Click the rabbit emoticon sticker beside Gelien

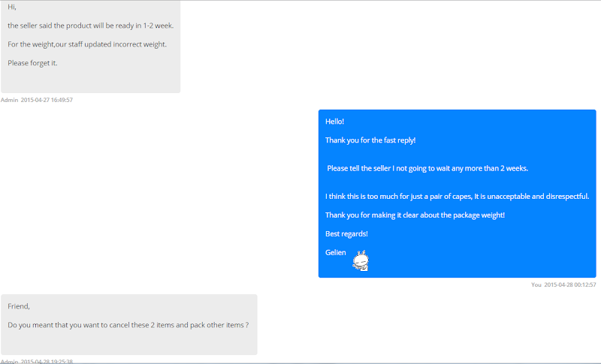click(x=361, y=260)
